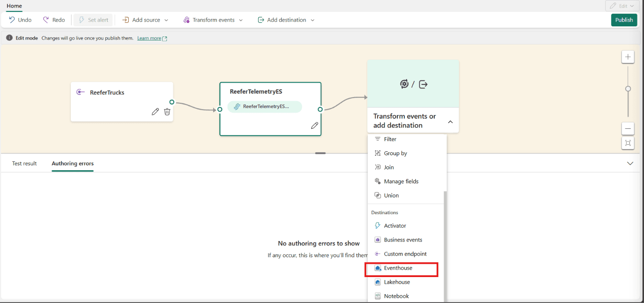Click the Edit mode info icon
The image size is (644, 303).
[9, 38]
